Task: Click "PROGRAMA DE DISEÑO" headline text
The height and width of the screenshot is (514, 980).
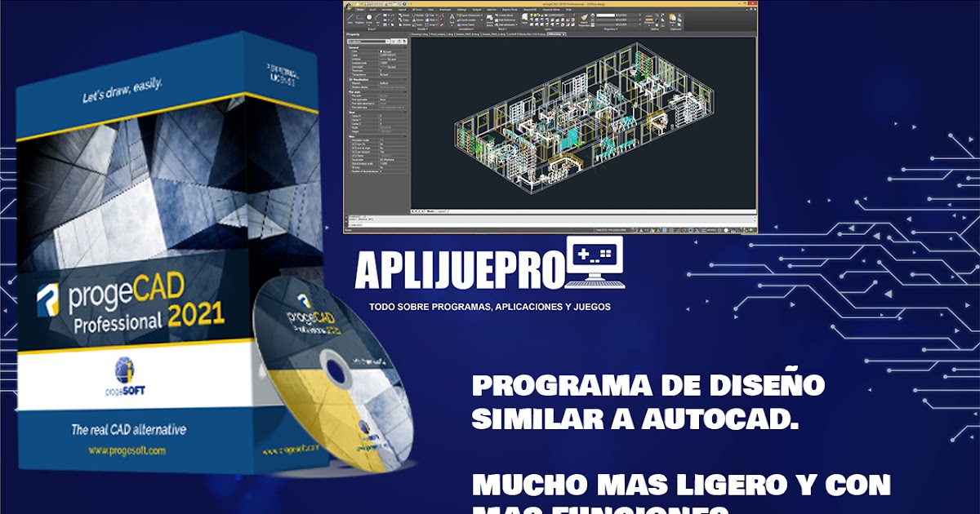Action: click(x=649, y=384)
